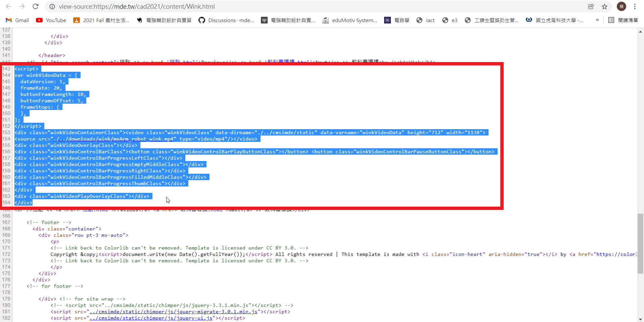Viewport: 644px width, 322px height.
Task: Click the footer comment on line 167
Action: 49,222
